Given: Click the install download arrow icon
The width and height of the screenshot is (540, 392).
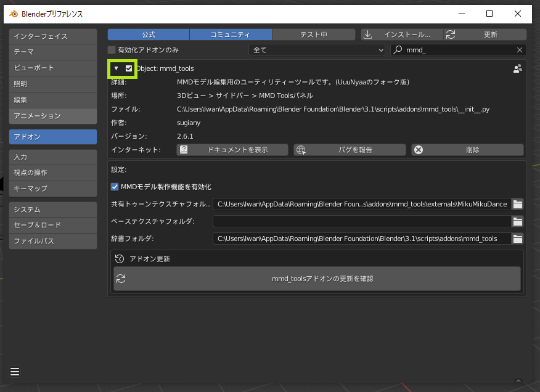Looking at the screenshot, I should coord(368,35).
